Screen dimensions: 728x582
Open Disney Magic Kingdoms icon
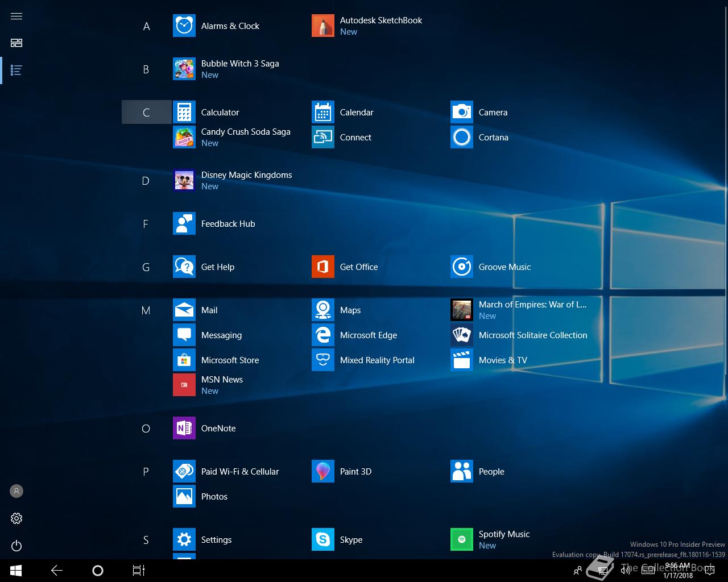tap(184, 181)
